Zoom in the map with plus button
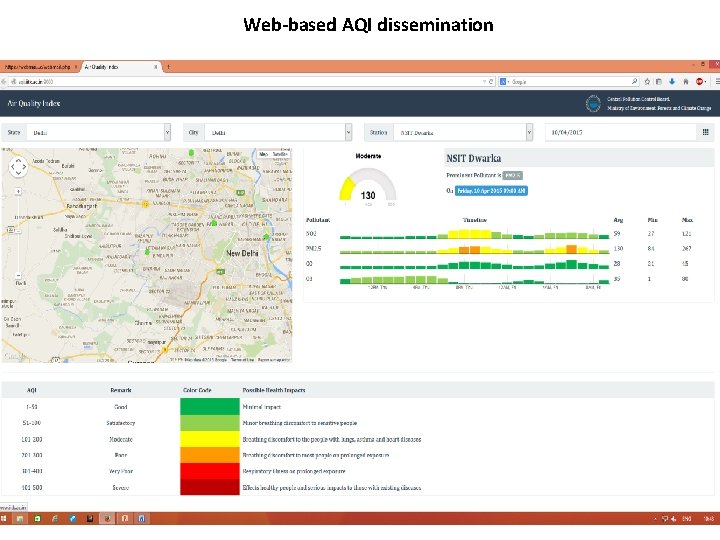The width and height of the screenshot is (720, 540). (x=18, y=191)
